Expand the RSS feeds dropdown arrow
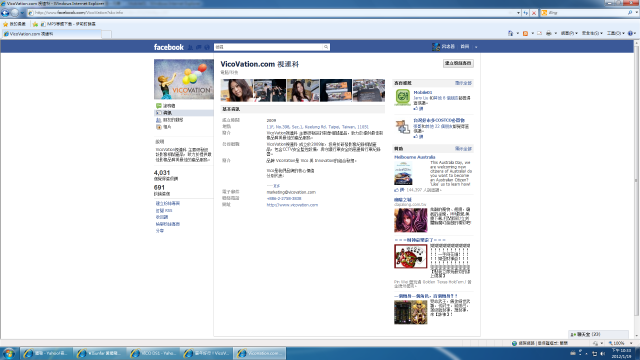Viewport: 640px width, 360px height. [x=532, y=33]
